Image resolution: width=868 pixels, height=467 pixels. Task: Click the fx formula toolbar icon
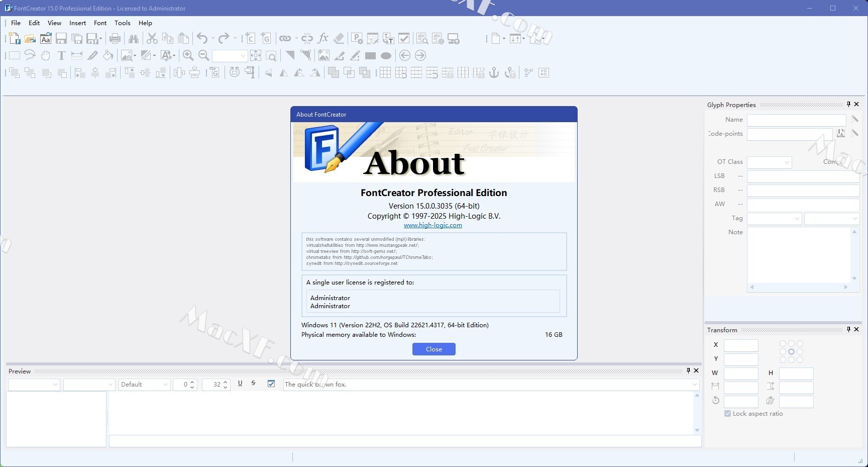coord(323,39)
